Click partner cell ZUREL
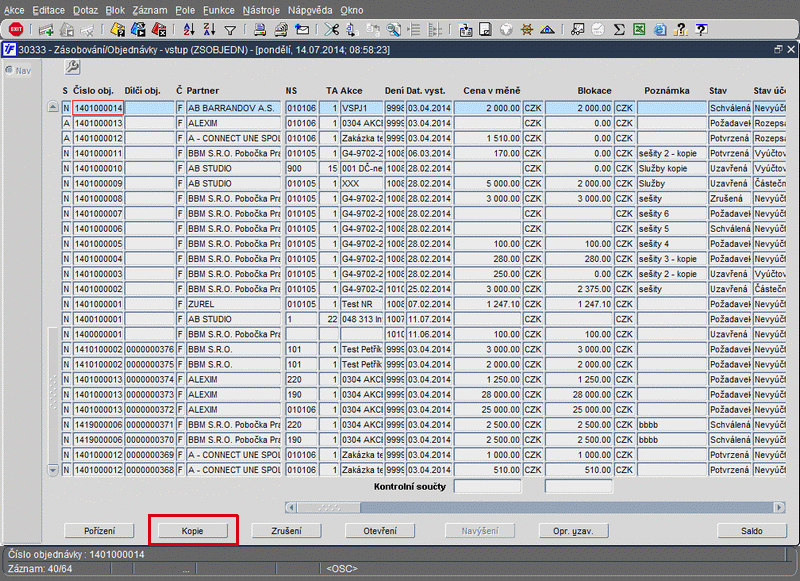This screenshot has height=581, width=800. coord(234,304)
